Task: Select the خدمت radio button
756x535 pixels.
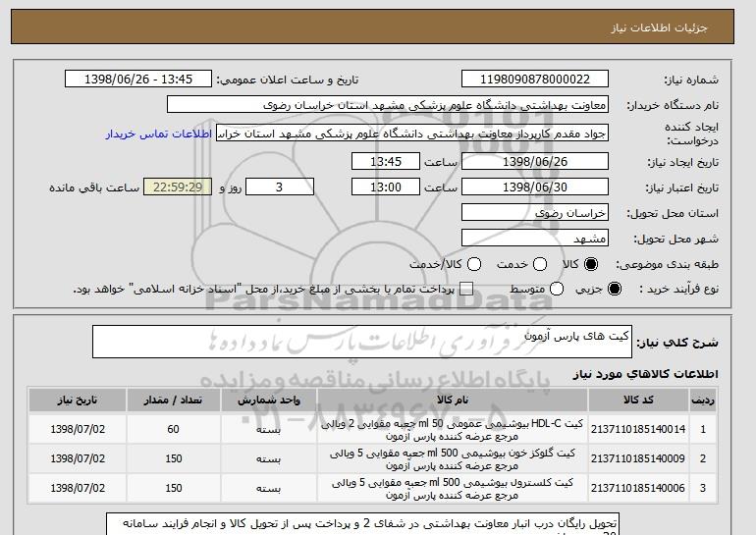Action: click(540, 264)
